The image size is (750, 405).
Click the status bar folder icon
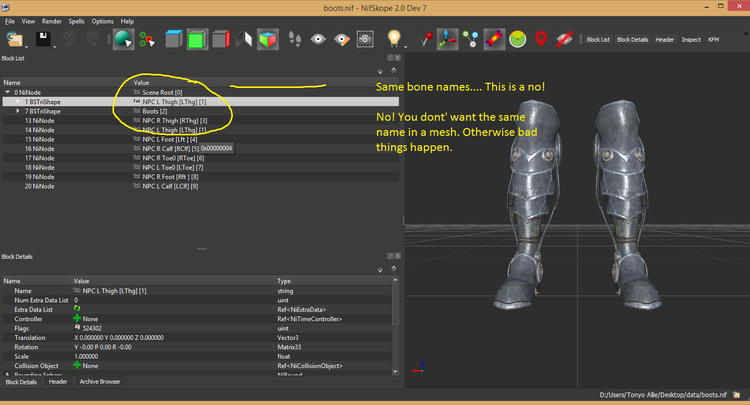coord(737,394)
